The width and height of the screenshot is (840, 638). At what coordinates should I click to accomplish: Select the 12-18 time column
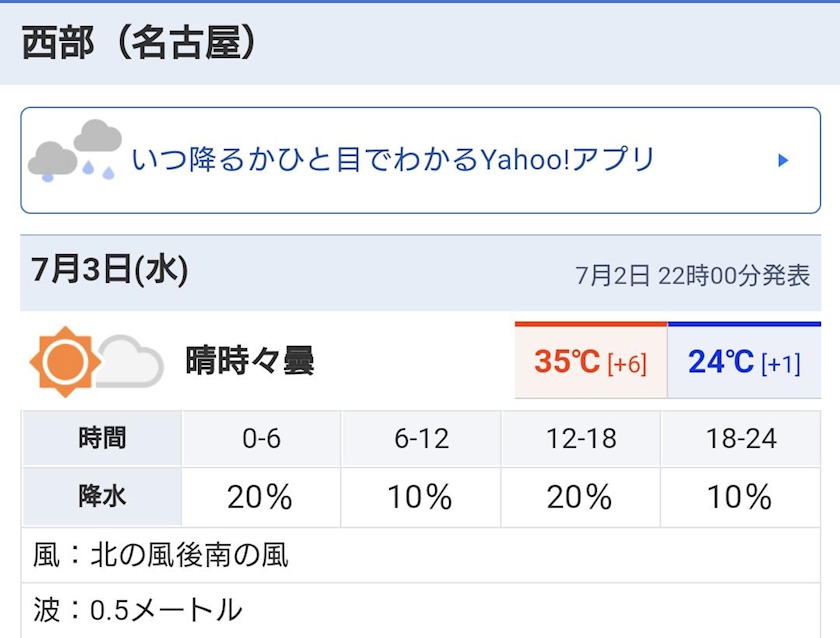[x=580, y=438]
